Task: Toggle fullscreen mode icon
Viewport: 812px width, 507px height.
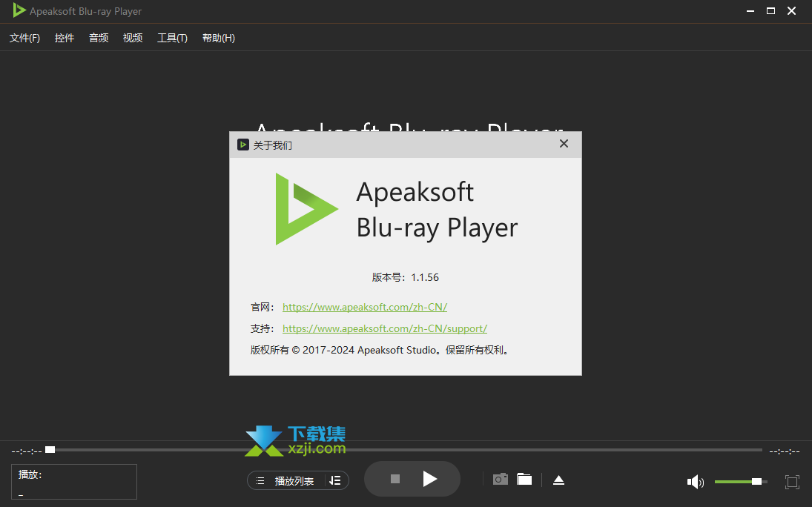Action: click(x=792, y=482)
